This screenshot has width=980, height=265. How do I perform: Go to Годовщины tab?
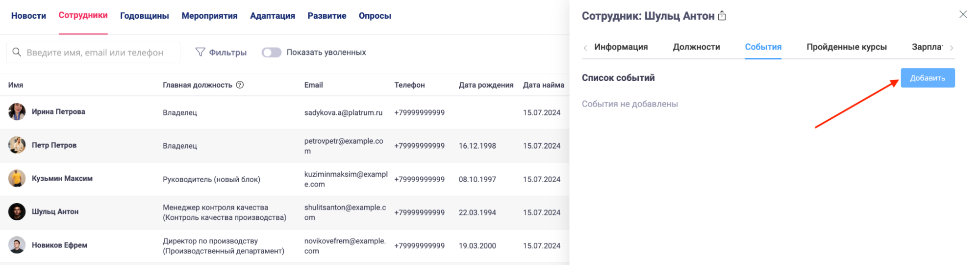[x=145, y=16]
